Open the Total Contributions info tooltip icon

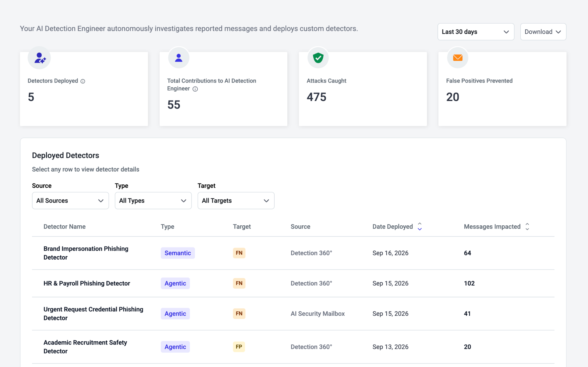coord(195,89)
